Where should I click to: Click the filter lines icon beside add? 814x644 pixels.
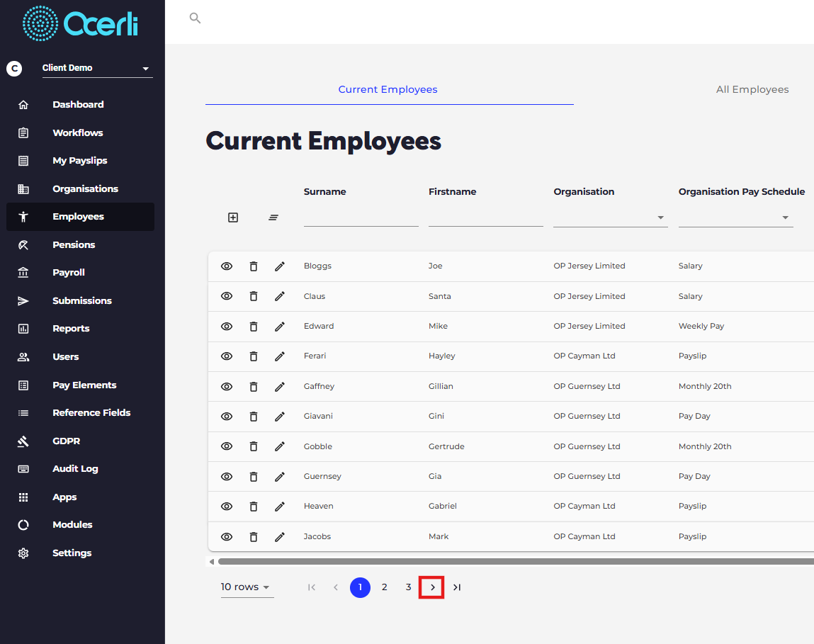273,218
